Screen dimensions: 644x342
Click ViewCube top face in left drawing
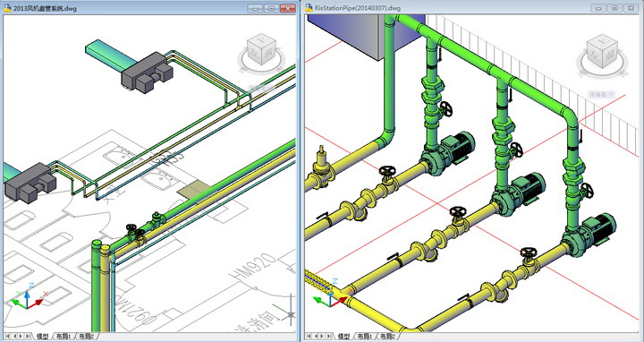pos(261,41)
